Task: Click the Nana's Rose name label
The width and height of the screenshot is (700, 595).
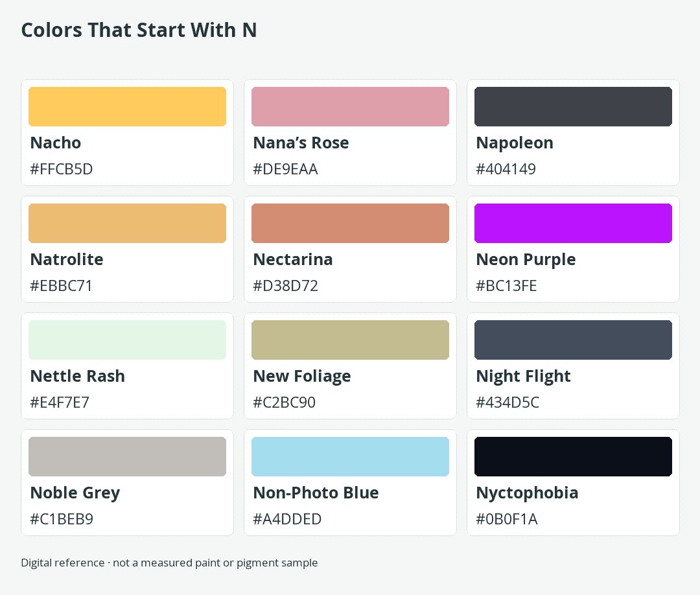Action: 301,143
